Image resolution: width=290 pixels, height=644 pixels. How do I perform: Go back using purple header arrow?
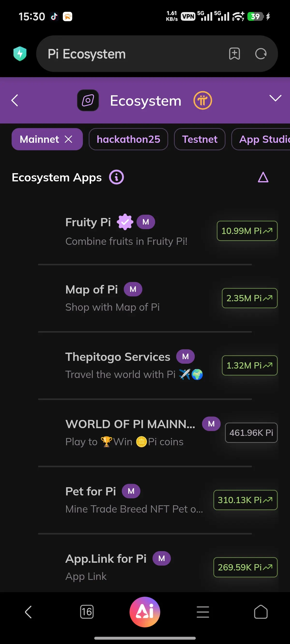15,101
